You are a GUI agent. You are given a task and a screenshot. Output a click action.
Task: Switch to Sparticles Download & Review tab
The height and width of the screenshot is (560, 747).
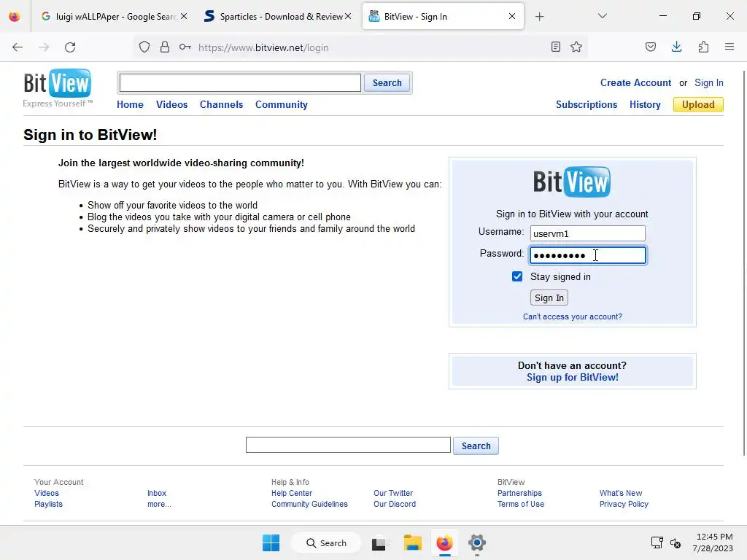tap(276, 17)
